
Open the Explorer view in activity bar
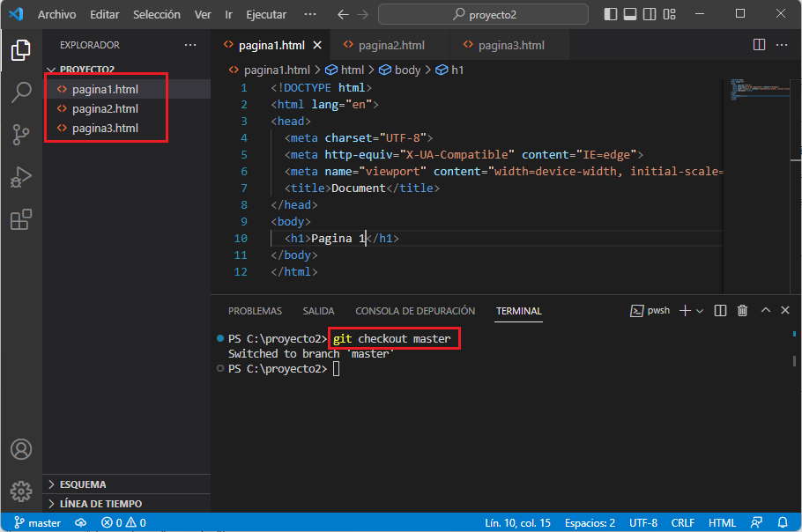coord(20,50)
